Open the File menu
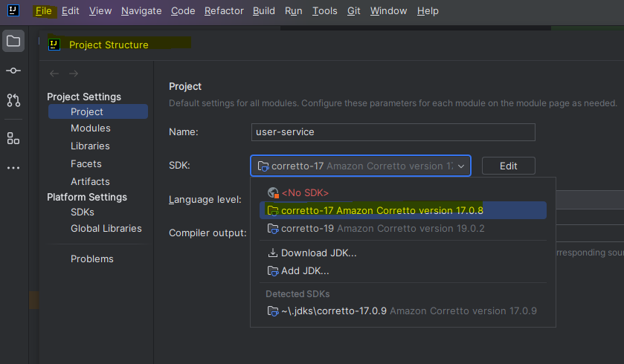 44,10
